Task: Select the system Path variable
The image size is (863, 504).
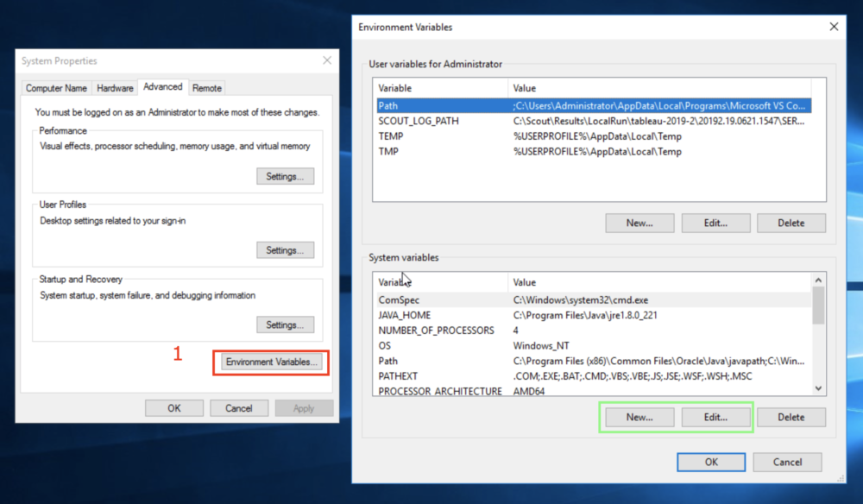Action: [594, 362]
